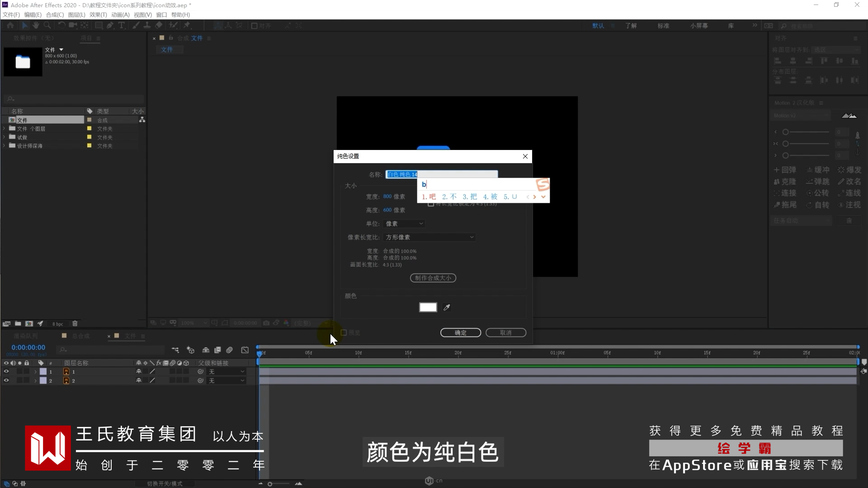Expand the 试做 folder in project panel
868x488 pixels.
[x=4, y=137]
